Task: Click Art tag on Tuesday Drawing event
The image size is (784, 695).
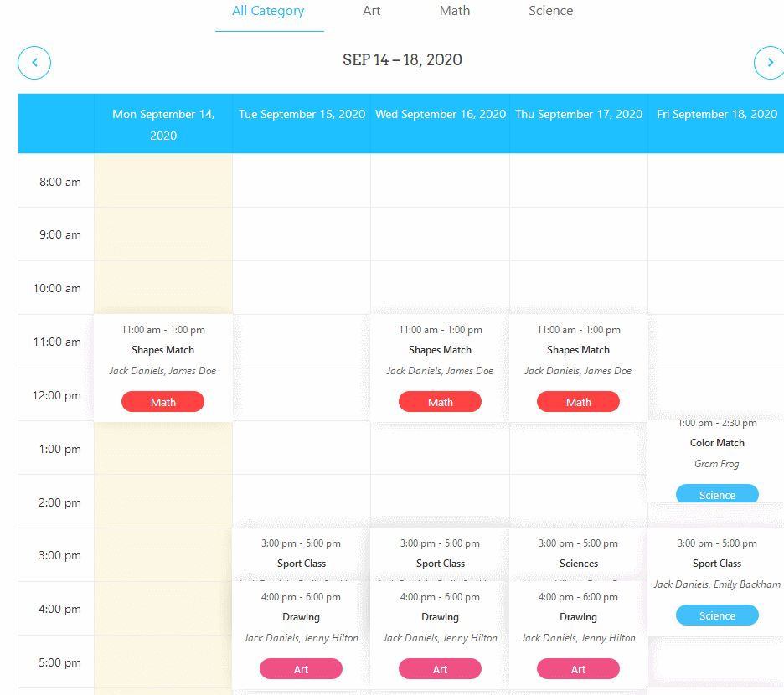Action: click(301, 669)
